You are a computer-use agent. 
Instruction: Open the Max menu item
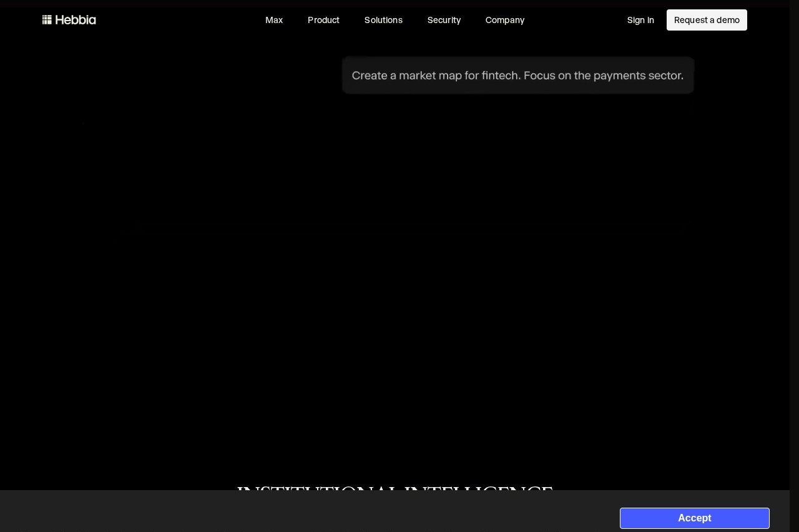[x=274, y=20]
